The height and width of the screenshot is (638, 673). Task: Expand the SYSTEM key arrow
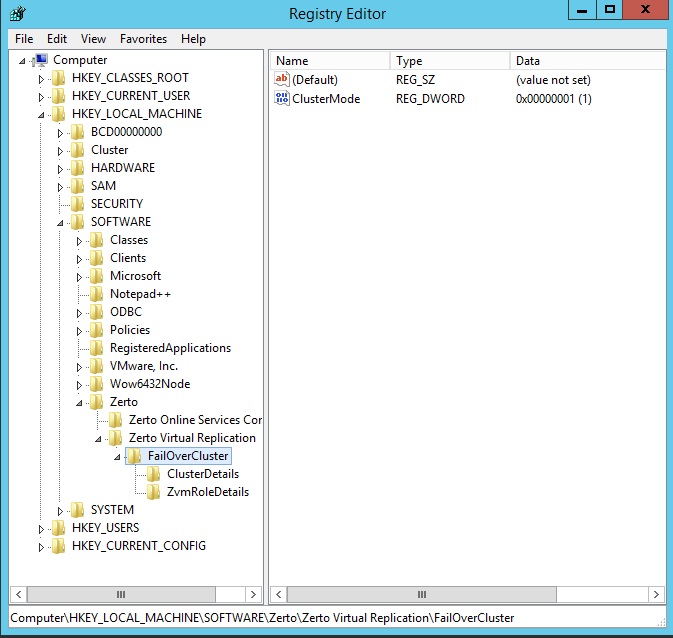[60, 511]
